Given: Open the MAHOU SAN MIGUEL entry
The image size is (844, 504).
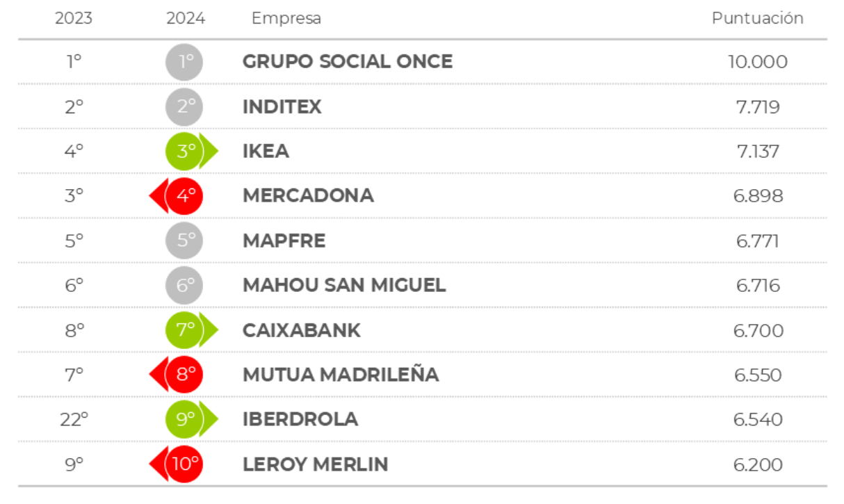Looking at the screenshot, I should pos(344,286).
